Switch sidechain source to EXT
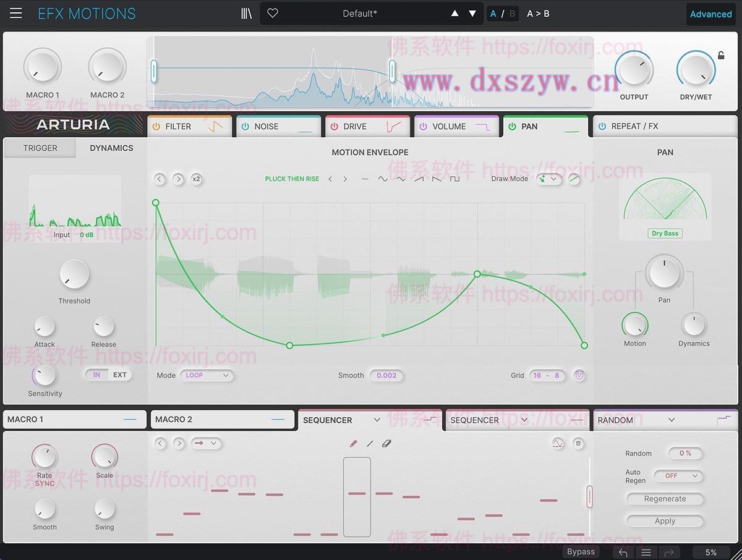 (x=120, y=375)
